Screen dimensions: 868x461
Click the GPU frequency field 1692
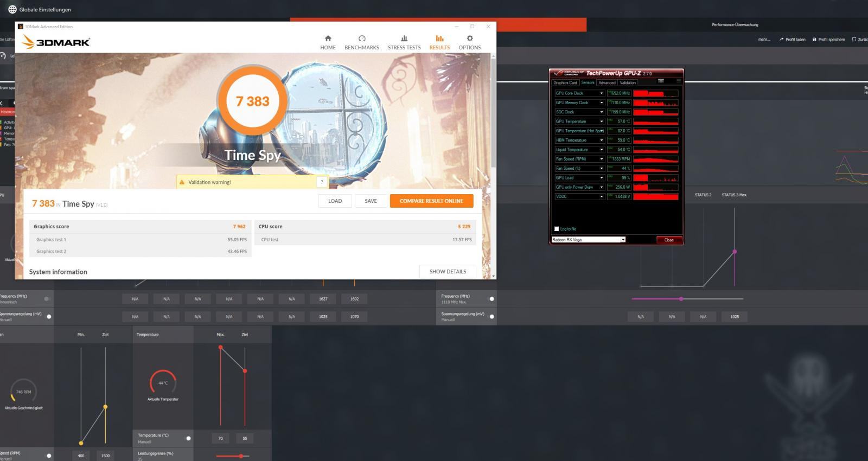[x=354, y=299]
